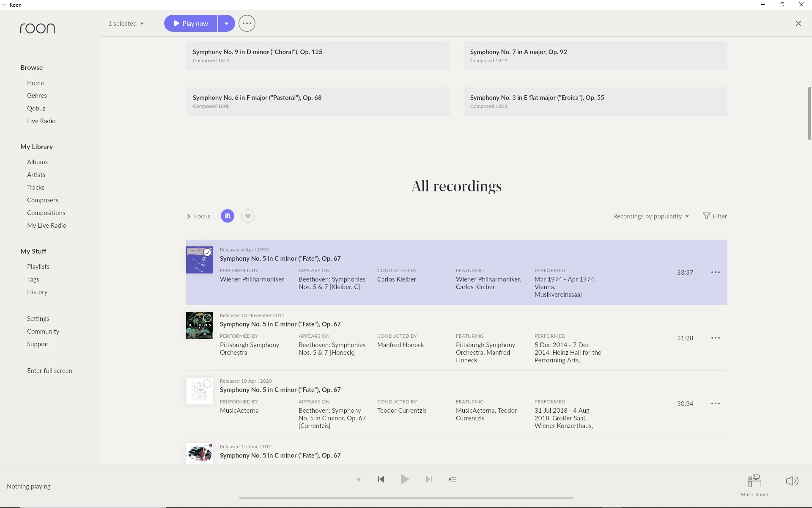Viewport: 812px width, 508px height.
Task: Open My Live Radio
Action: click(x=47, y=226)
